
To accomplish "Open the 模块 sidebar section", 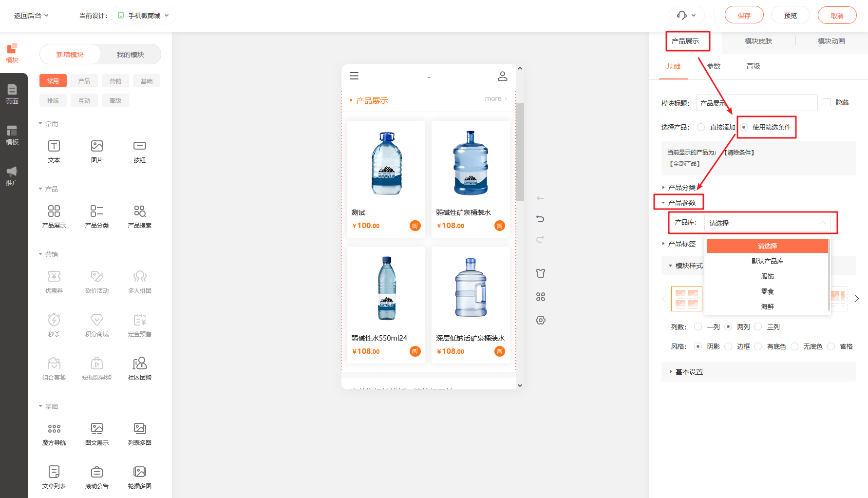I will click(12, 53).
